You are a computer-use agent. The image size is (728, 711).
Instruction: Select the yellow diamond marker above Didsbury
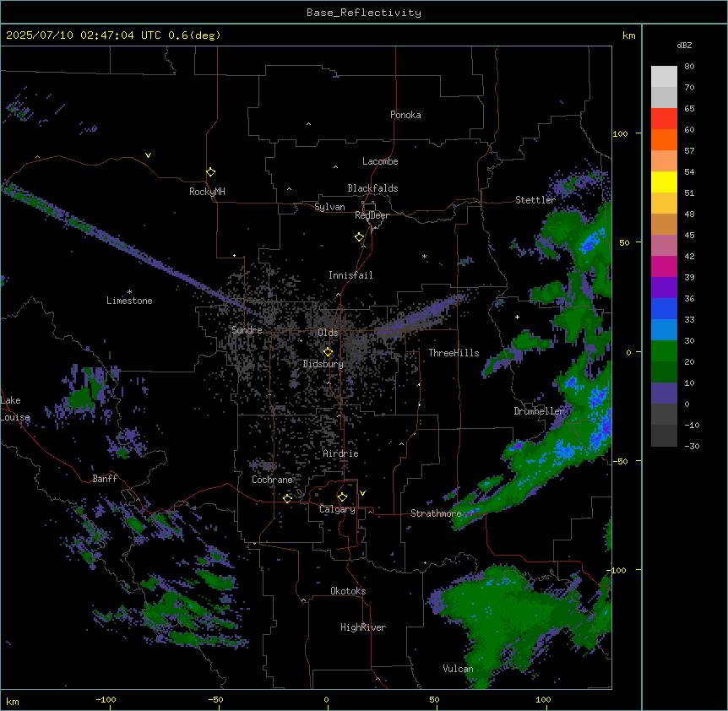coord(328,352)
